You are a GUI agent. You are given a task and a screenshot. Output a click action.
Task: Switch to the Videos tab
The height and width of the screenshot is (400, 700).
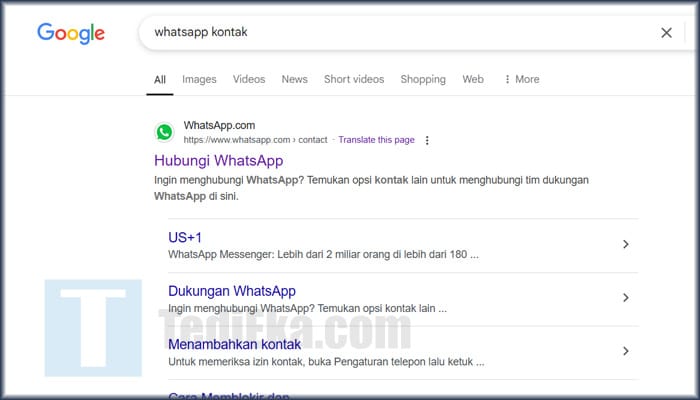coord(249,79)
